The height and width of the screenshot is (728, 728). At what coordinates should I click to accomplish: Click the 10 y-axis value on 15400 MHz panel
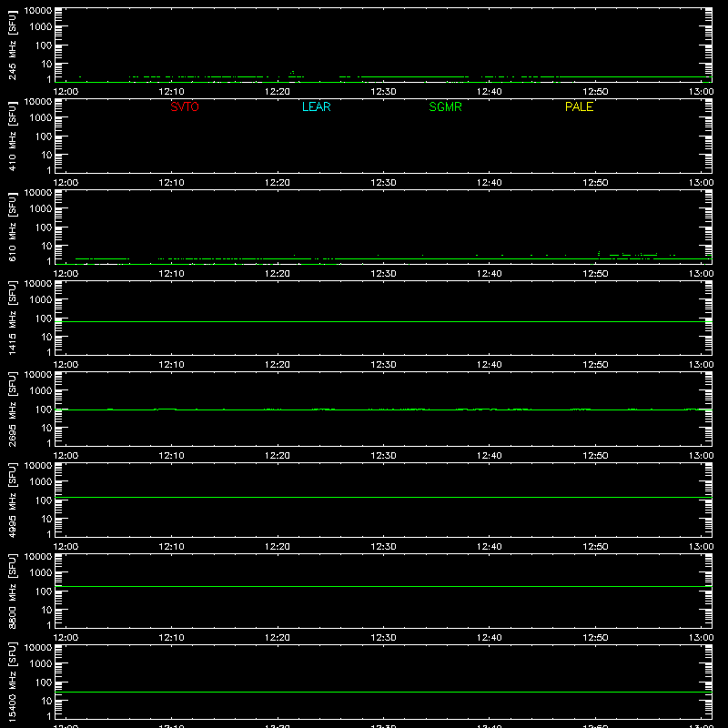(46, 701)
